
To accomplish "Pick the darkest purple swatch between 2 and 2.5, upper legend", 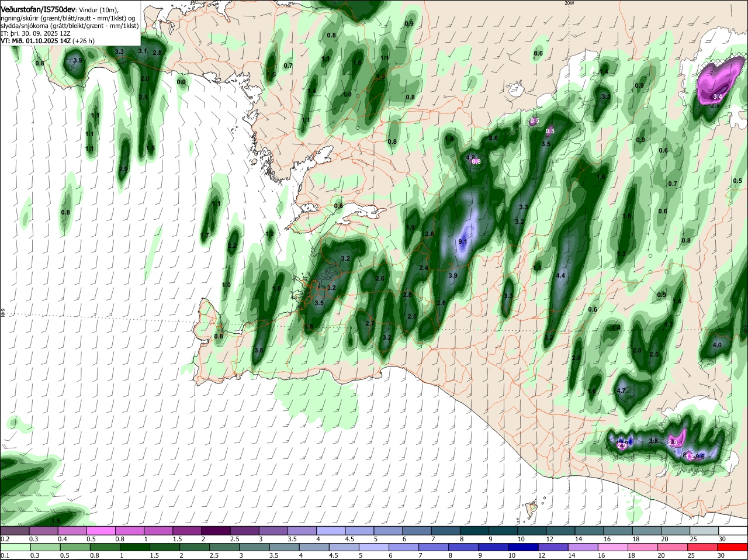I will pyautogui.click(x=216, y=531).
